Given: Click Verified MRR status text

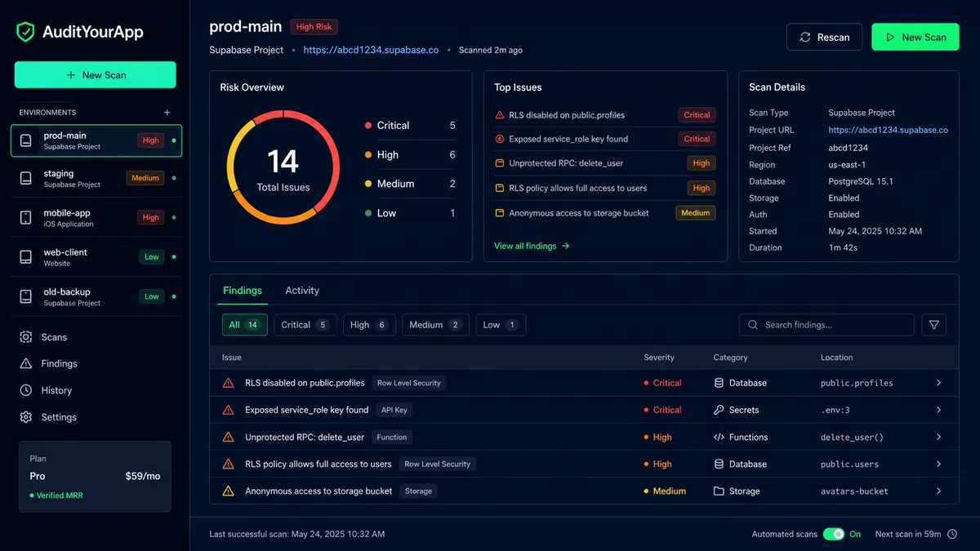Looking at the screenshot, I should pos(60,495).
